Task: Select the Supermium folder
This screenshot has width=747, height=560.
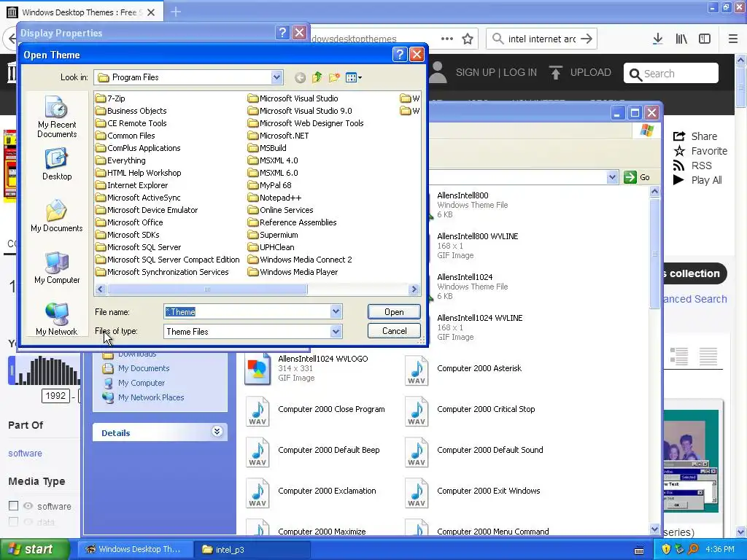Action: click(273, 235)
